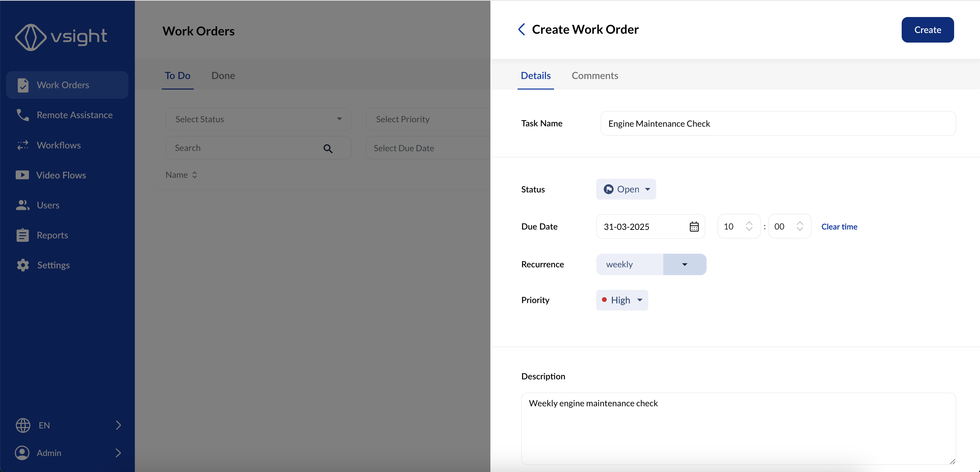
Task: Click the description textarea resize handle
Action: 952,461
